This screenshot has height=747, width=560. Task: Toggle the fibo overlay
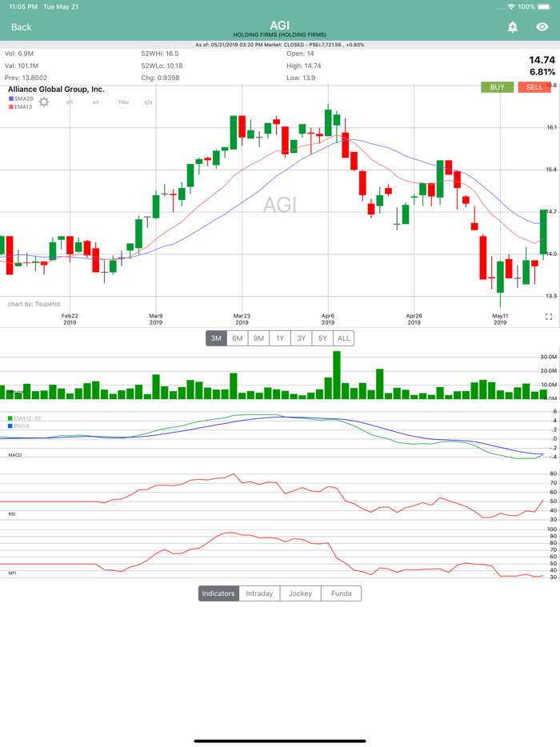123,102
